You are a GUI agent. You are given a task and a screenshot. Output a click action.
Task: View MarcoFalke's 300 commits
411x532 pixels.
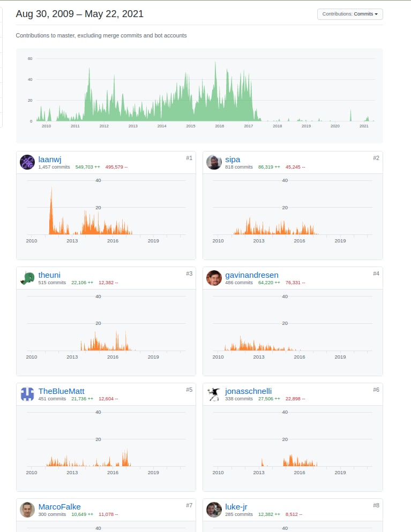(x=52, y=514)
